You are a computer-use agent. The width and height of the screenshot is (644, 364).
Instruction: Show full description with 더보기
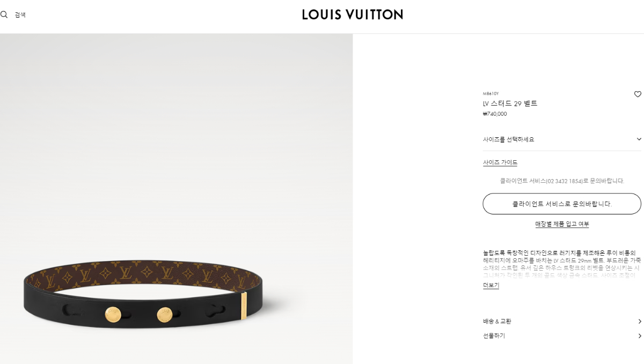(x=491, y=285)
